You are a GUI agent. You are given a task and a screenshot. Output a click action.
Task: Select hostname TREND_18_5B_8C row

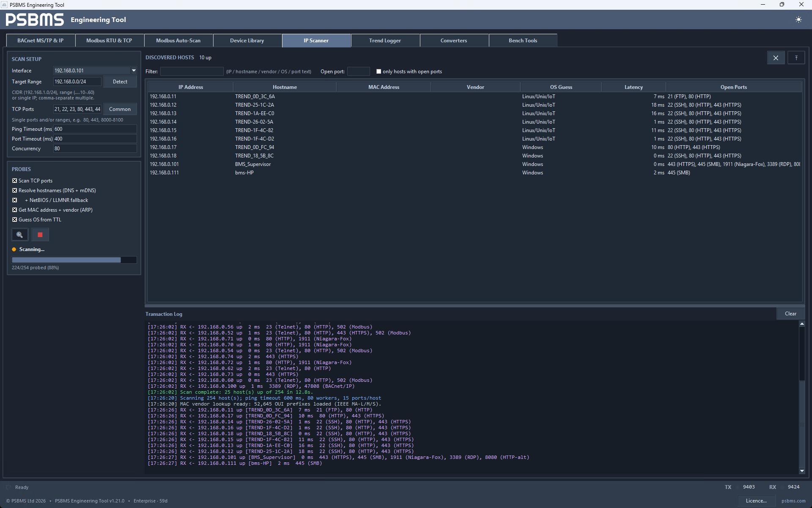(x=475, y=156)
